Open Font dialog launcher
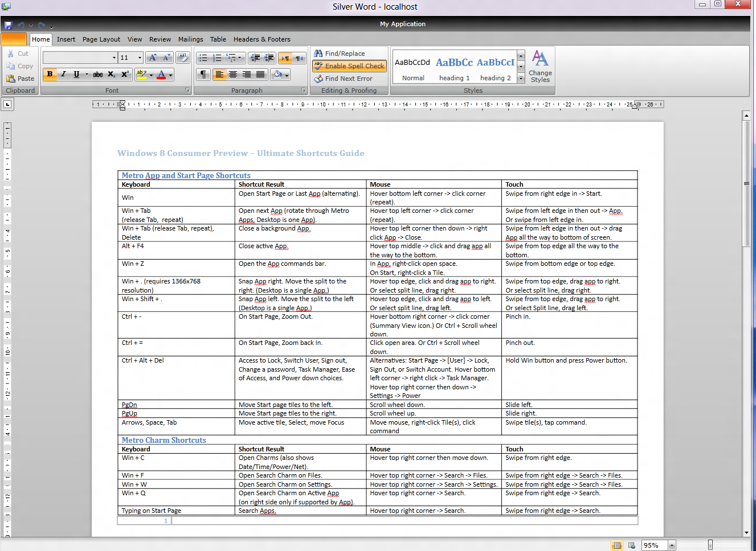 [x=188, y=91]
